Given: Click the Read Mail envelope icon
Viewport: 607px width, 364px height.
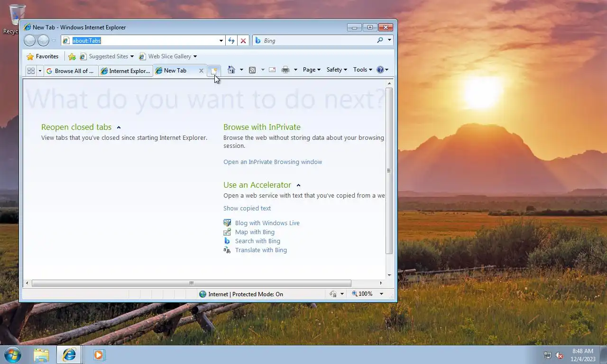Looking at the screenshot, I should pos(272,70).
